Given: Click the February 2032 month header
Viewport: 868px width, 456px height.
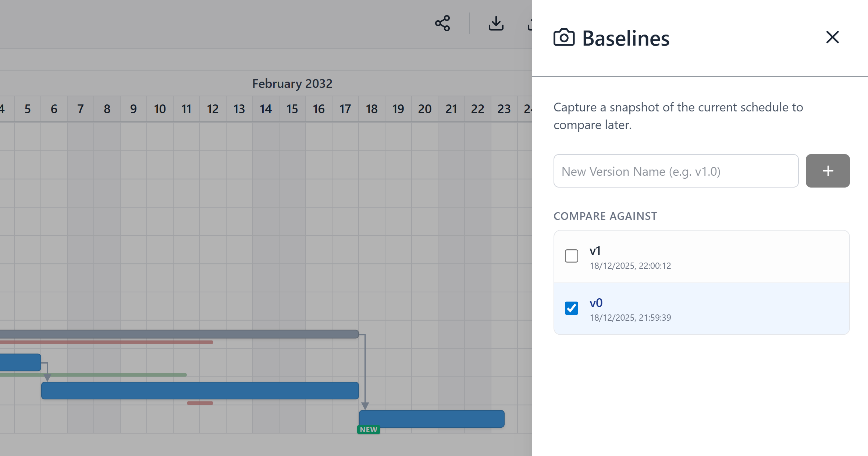Looking at the screenshot, I should pos(292,83).
